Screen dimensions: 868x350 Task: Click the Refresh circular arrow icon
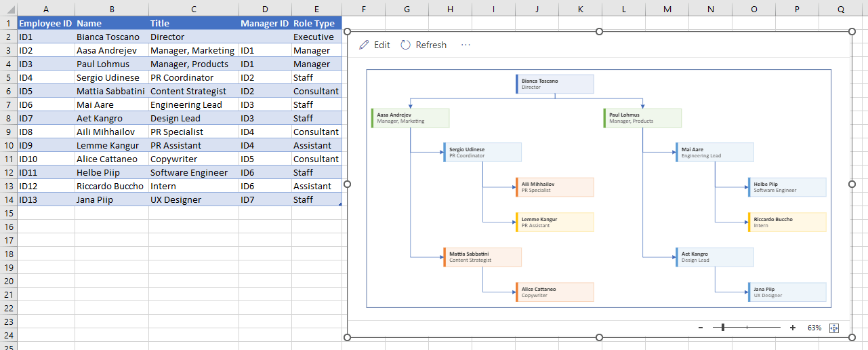click(406, 45)
